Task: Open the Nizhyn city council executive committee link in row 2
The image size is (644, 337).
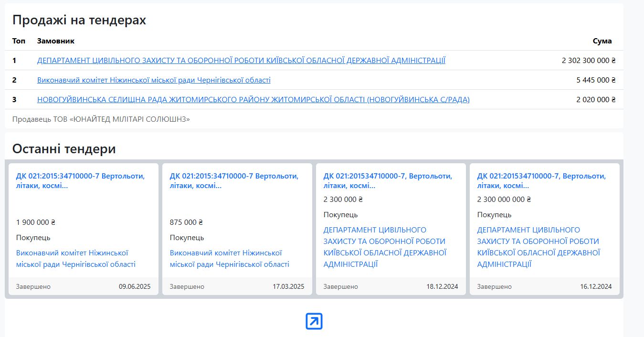Action: pyautogui.click(x=154, y=80)
